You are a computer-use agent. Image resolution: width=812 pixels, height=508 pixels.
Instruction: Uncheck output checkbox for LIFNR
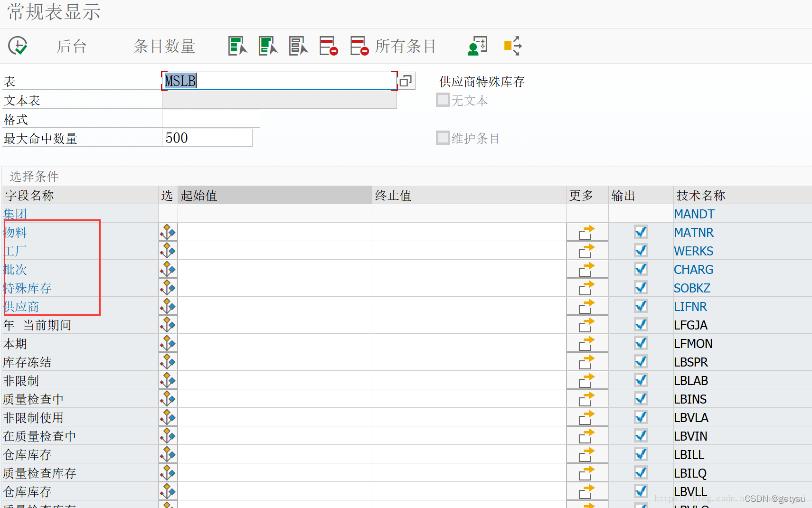tap(641, 306)
